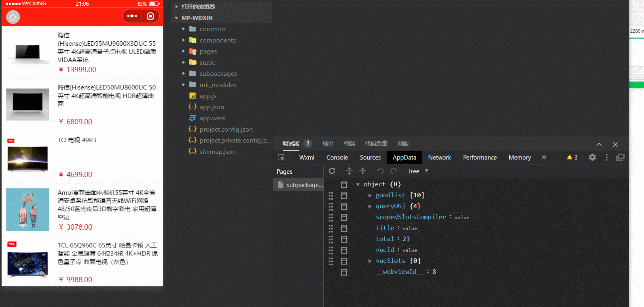Toggle the square box beside total
The height and width of the screenshot is (307, 644).
(344, 239)
